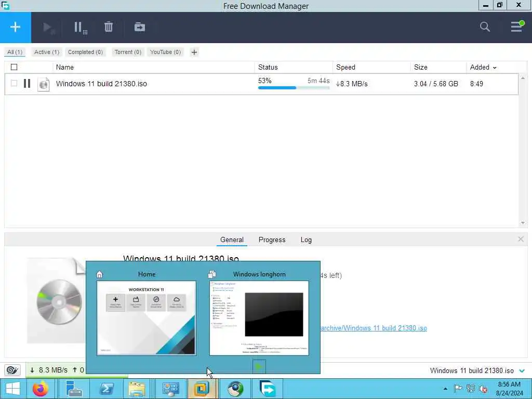Open the Windows Start button
Image resolution: width=532 pixels, height=399 pixels.
point(13,389)
